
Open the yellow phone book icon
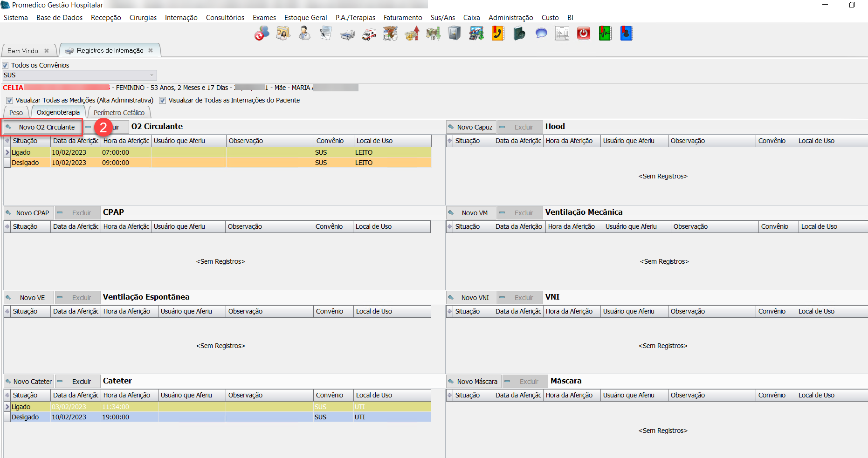(x=498, y=34)
